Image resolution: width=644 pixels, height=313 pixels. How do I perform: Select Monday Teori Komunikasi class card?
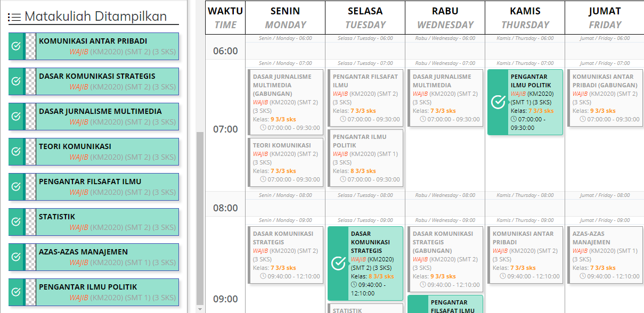click(286, 162)
